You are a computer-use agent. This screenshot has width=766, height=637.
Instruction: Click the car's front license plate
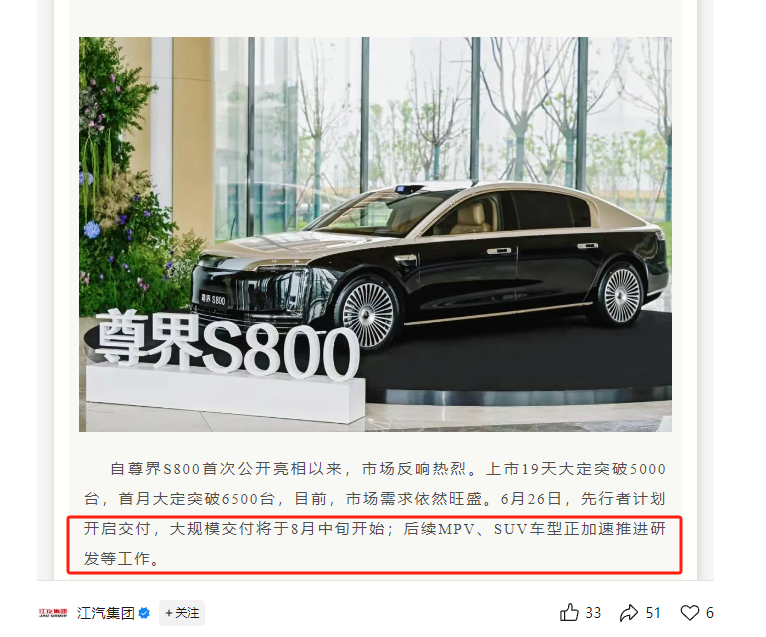click(x=213, y=299)
